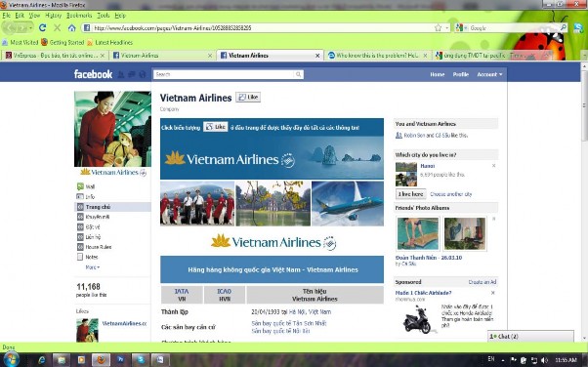The image size is (588, 367).
Task: Open Facebook notifications globe icon
Action: (143, 74)
